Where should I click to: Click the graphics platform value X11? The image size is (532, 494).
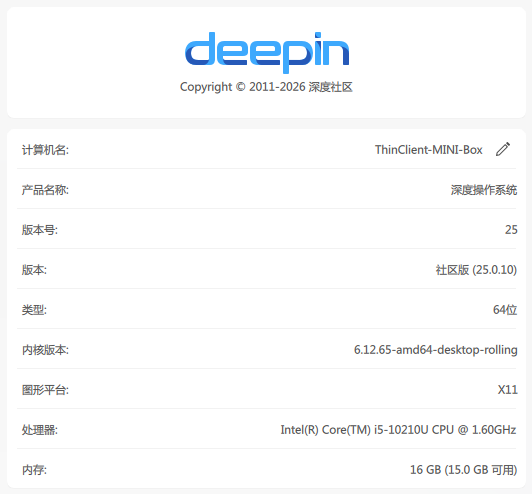[x=508, y=390]
